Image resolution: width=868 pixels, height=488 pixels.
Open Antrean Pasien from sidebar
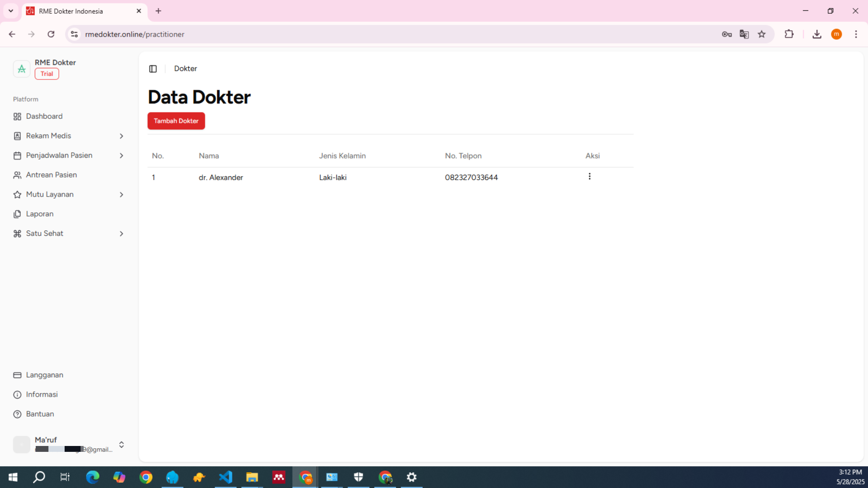tap(51, 175)
